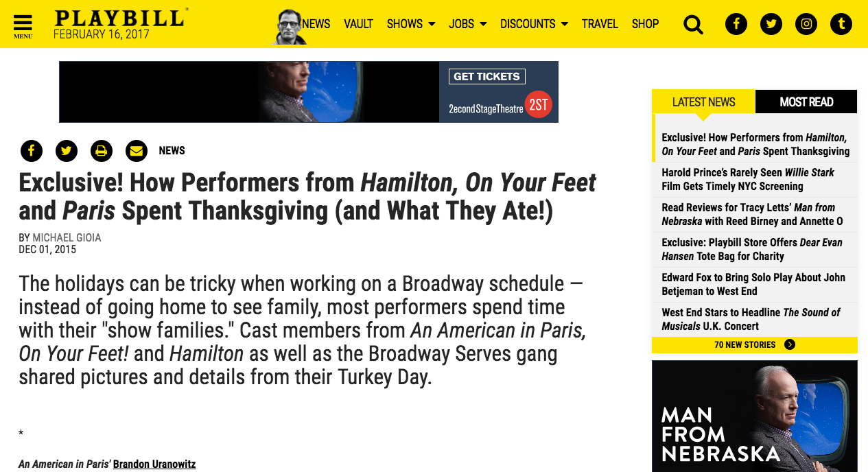
Task: Open Playbill's Instagram icon in header
Action: (806, 25)
